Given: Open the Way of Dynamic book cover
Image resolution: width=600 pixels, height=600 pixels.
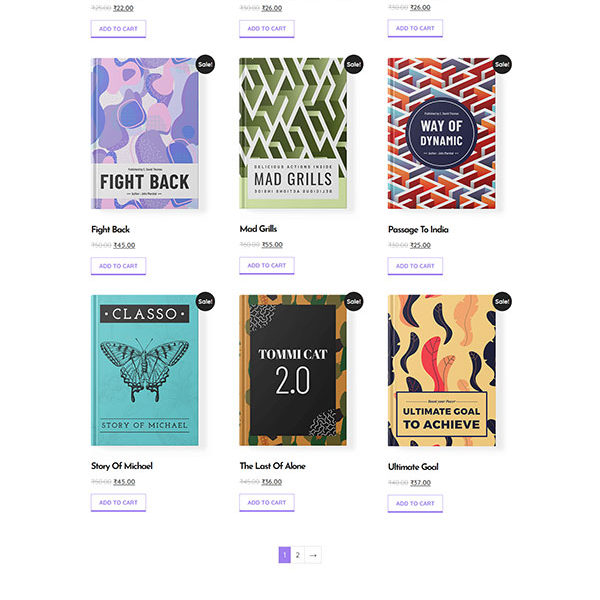Looking at the screenshot, I should (441, 133).
